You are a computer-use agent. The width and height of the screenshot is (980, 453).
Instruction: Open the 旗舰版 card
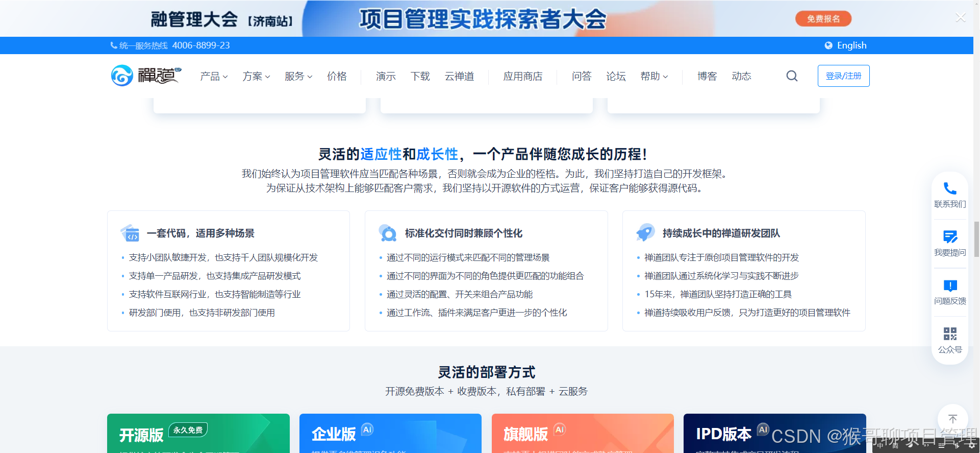583,433
